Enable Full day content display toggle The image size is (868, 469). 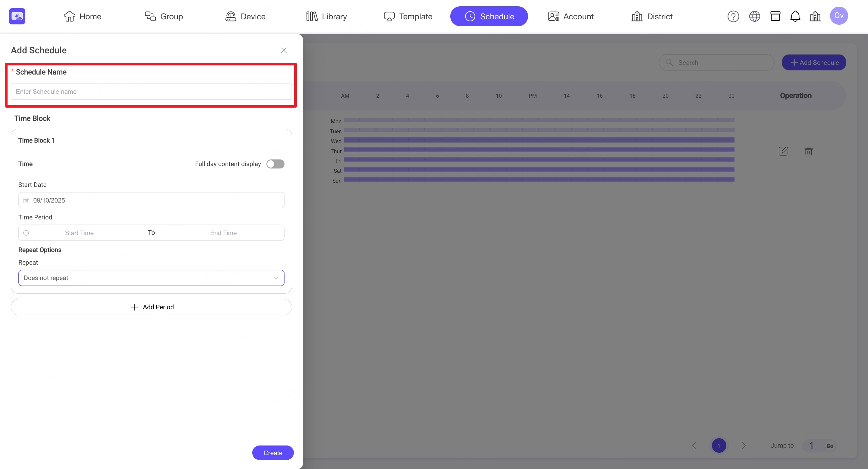pyautogui.click(x=275, y=164)
